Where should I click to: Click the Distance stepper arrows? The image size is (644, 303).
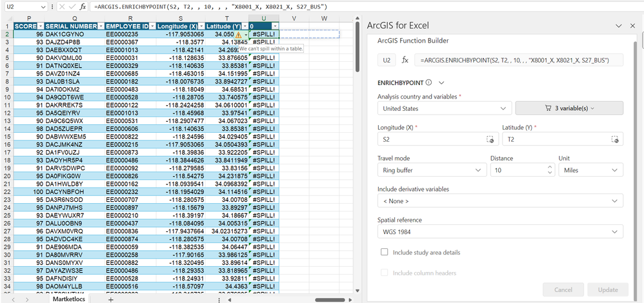(x=550, y=170)
